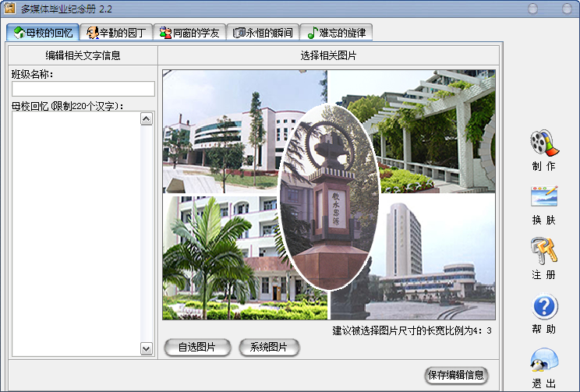Switch to the 母校的回忆 tab
The height and width of the screenshot is (392, 580).
(43, 33)
